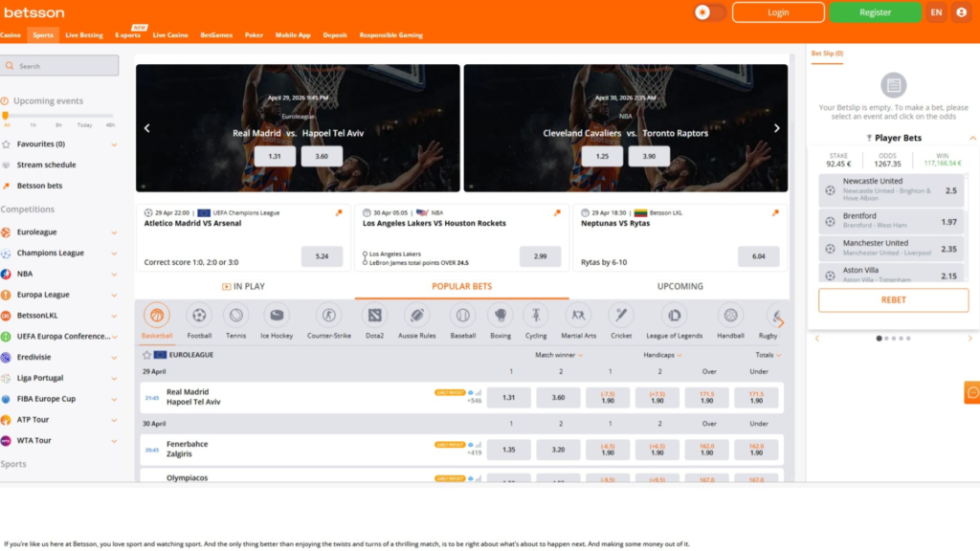
Task: Select the Basketball sport icon
Action: pos(157,316)
